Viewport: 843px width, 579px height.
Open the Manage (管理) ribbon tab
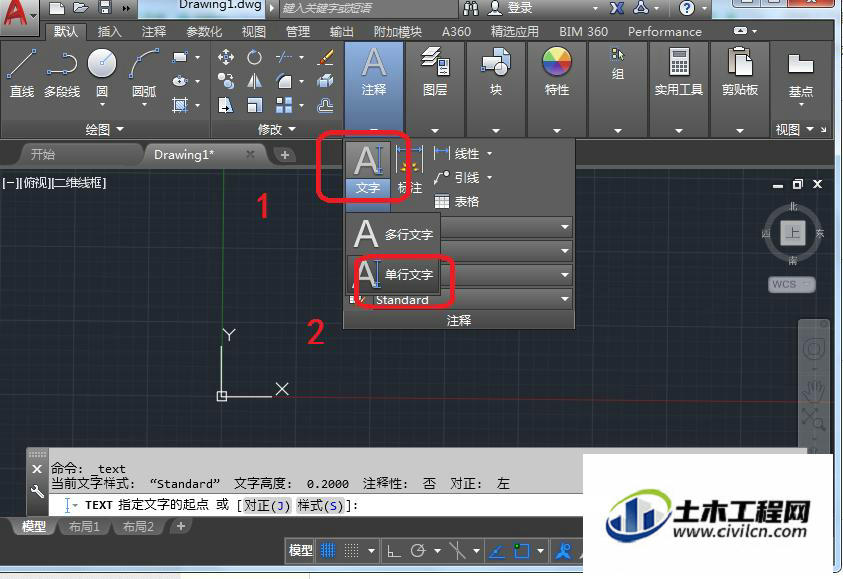(297, 32)
